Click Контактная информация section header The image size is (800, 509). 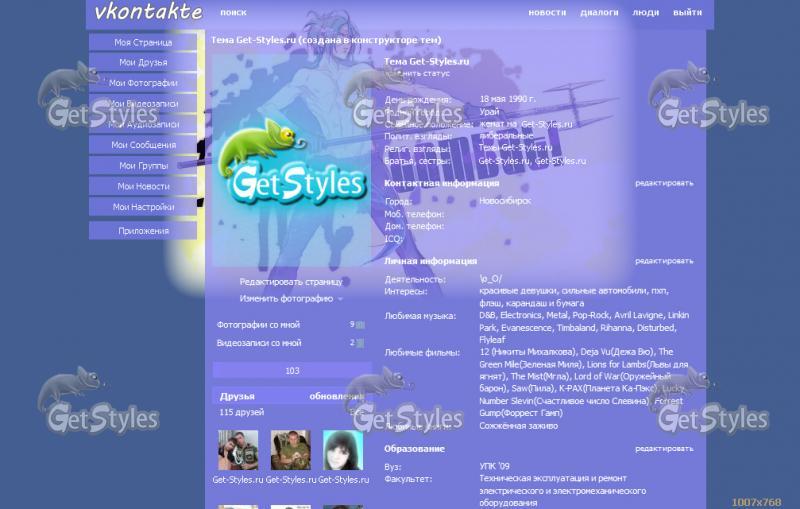click(x=442, y=183)
